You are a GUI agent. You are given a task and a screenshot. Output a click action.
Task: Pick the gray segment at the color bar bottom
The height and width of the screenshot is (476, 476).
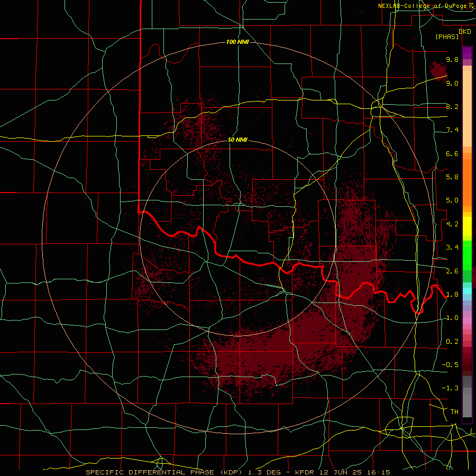[467, 406]
